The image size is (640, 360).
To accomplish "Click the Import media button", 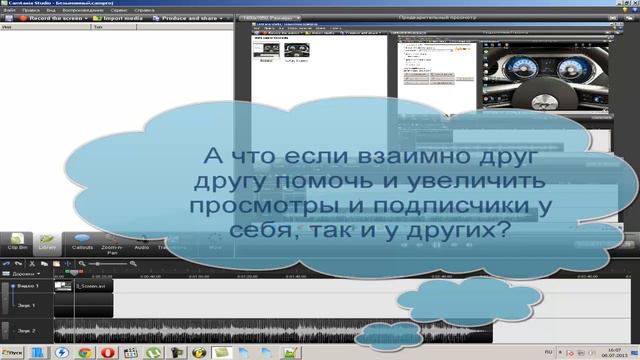I will (x=118, y=18).
